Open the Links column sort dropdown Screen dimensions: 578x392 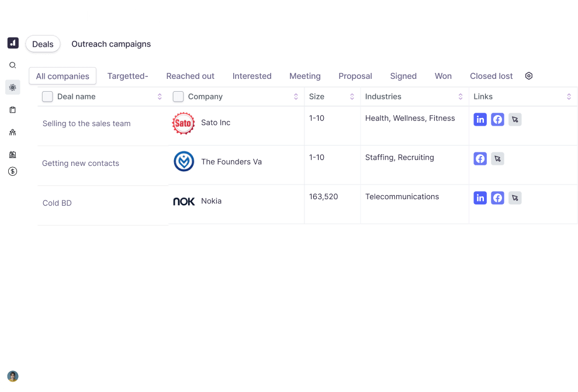569,96
